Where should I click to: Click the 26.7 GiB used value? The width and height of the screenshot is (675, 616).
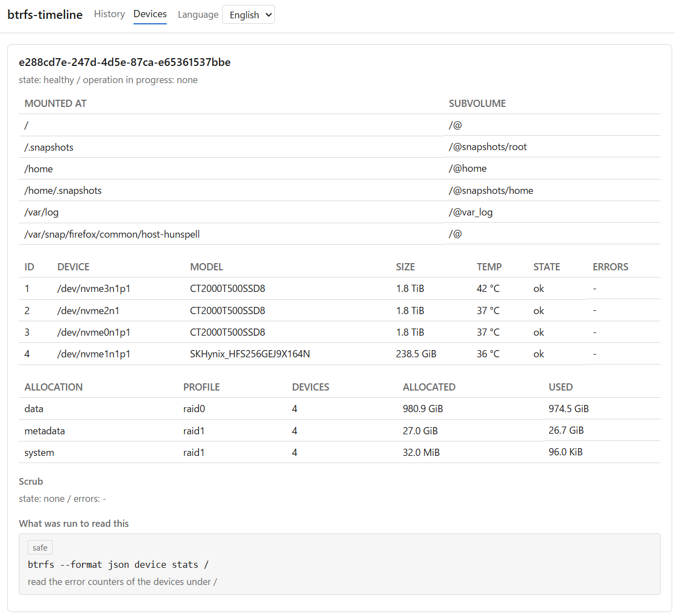[x=566, y=430]
